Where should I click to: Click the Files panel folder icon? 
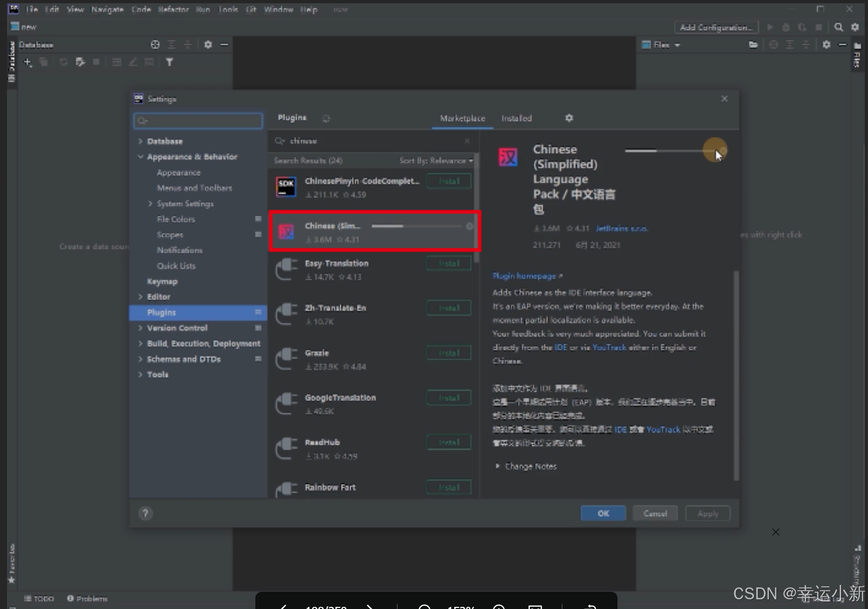pyautogui.click(x=753, y=45)
